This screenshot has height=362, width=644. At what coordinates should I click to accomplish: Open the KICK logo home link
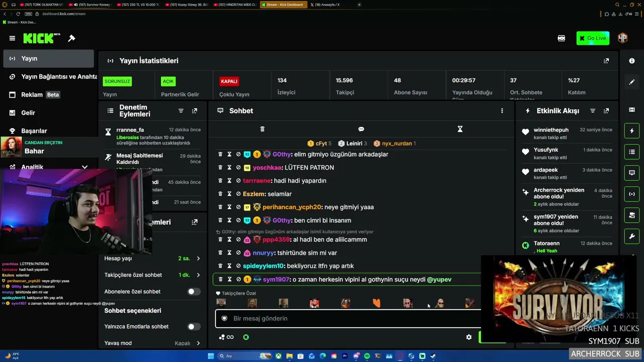tap(41, 38)
